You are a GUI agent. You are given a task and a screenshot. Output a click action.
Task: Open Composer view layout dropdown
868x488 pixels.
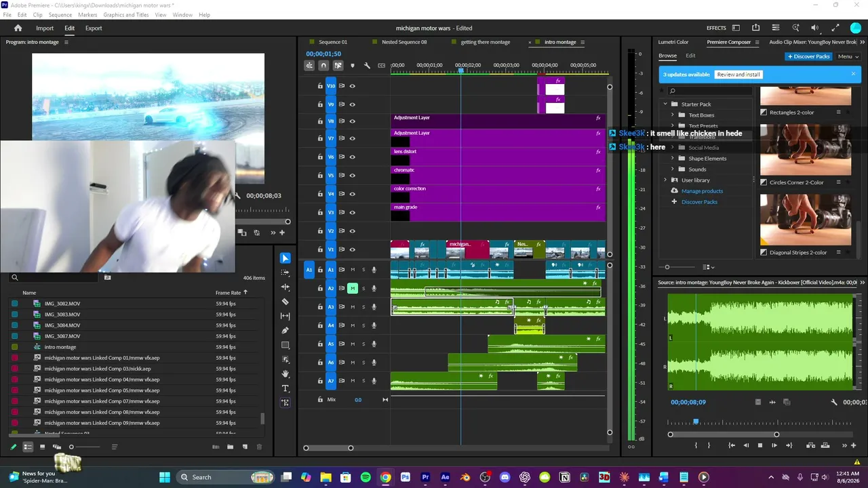point(709,267)
